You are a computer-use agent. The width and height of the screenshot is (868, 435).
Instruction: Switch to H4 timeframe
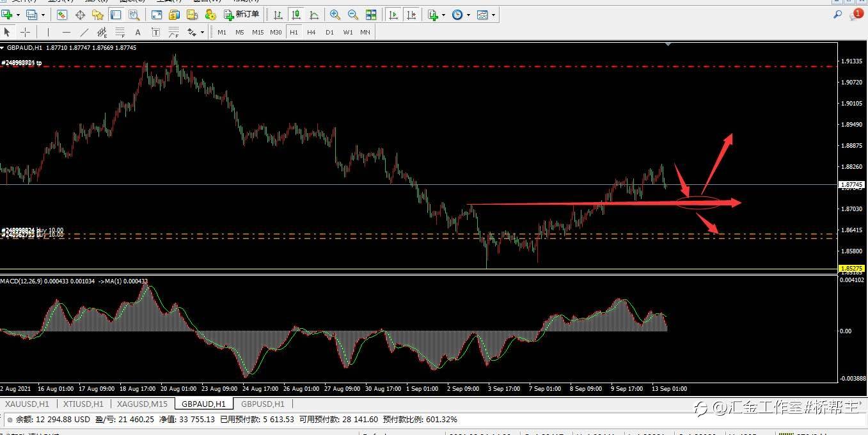311,32
